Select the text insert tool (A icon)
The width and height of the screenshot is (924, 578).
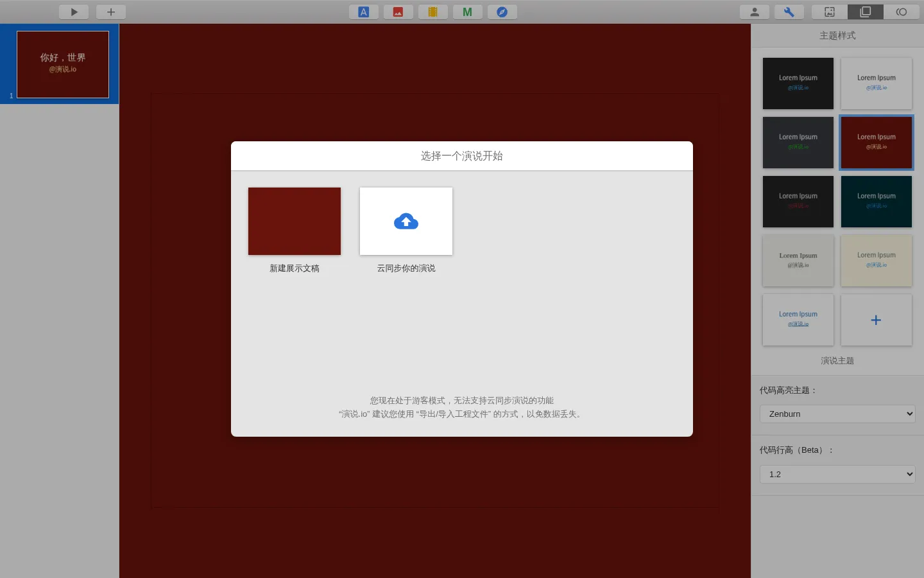(364, 12)
